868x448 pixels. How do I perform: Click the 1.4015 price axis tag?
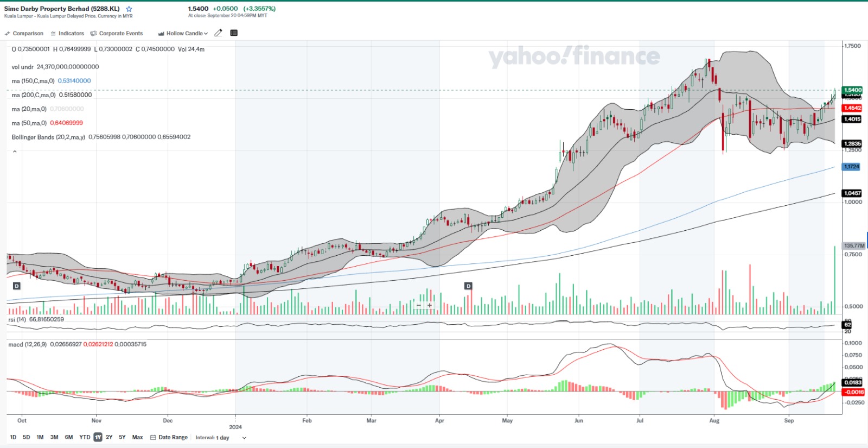[852, 119]
